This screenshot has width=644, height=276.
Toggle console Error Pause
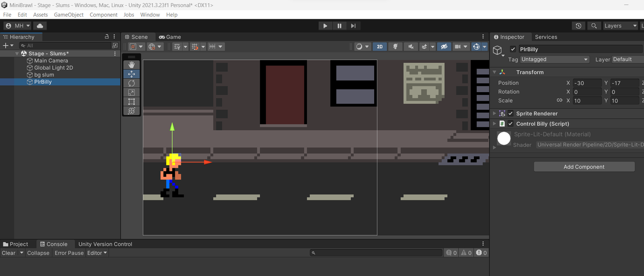[69, 253]
